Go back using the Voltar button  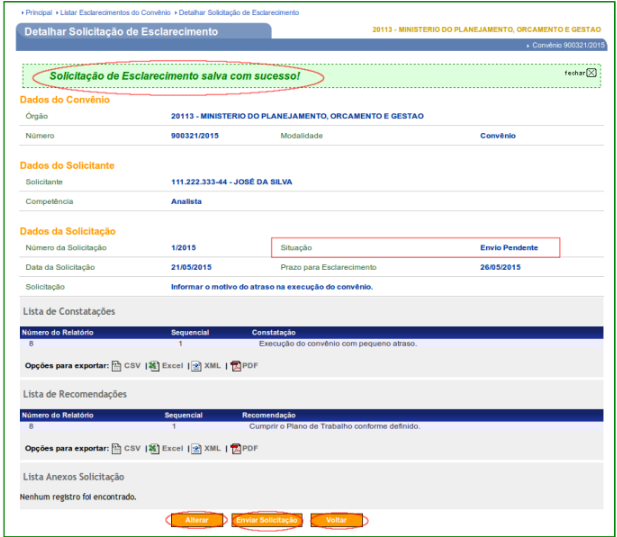click(335, 521)
